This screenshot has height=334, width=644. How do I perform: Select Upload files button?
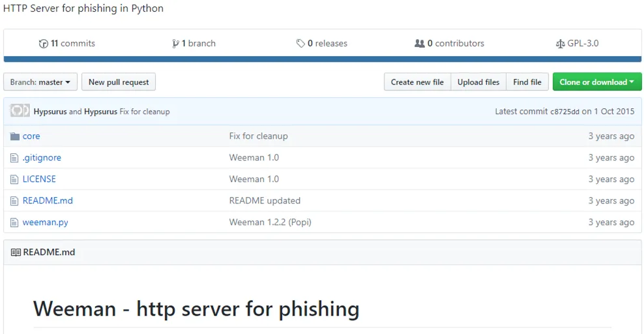coord(478,82)
